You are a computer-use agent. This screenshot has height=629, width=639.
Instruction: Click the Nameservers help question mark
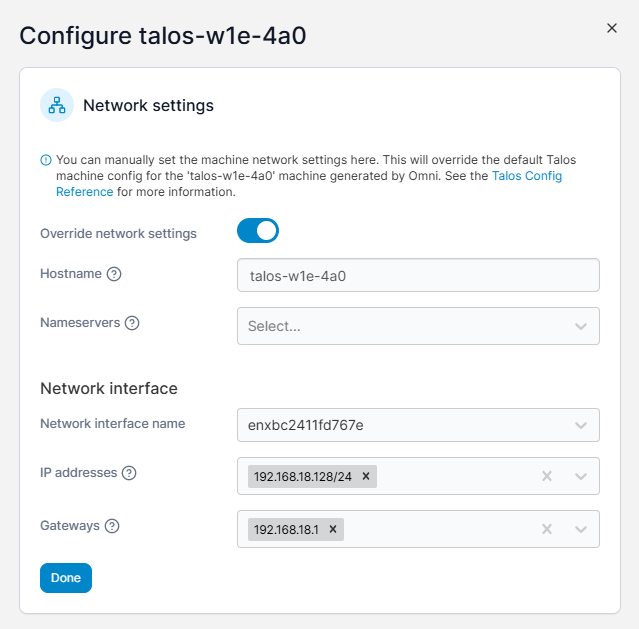[x=132, y=323]
